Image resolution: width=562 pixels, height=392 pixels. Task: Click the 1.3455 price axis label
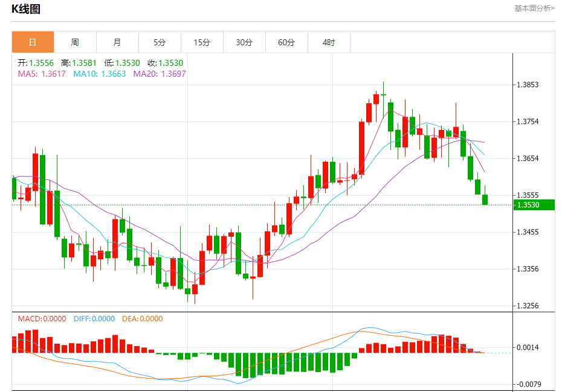tap(528, 232)
